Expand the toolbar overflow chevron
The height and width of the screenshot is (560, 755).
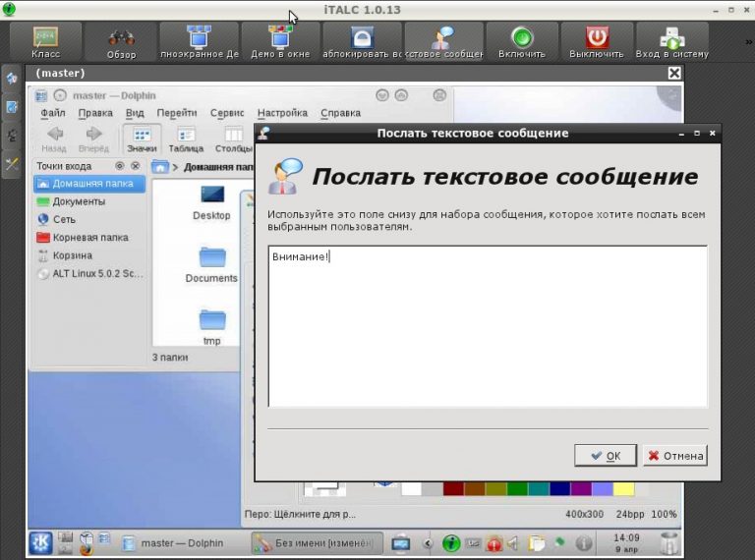click(749, 42)
